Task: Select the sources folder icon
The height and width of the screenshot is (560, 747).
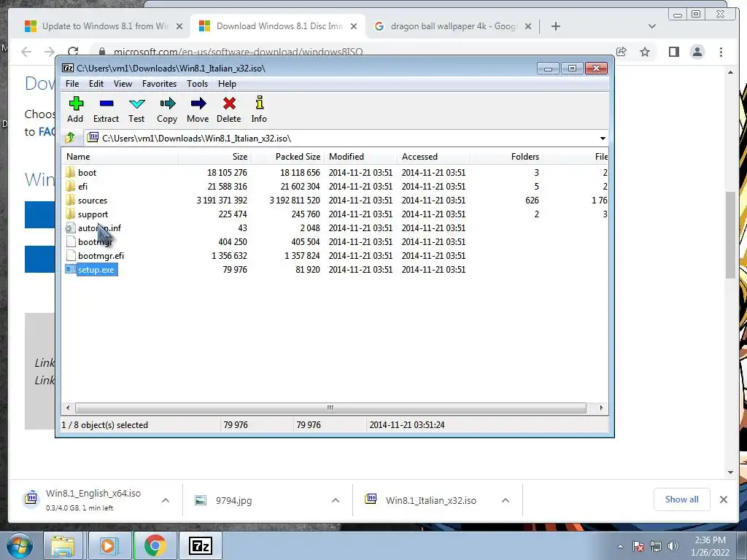Action: pyautogui.click(x=71, y=200)
